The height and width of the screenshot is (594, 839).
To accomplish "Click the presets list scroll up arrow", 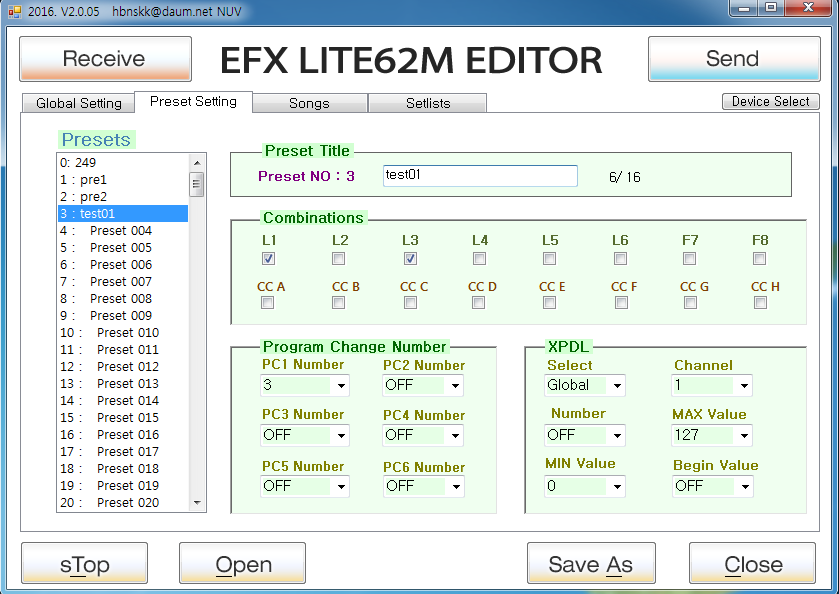I will (x=196, y=162).
